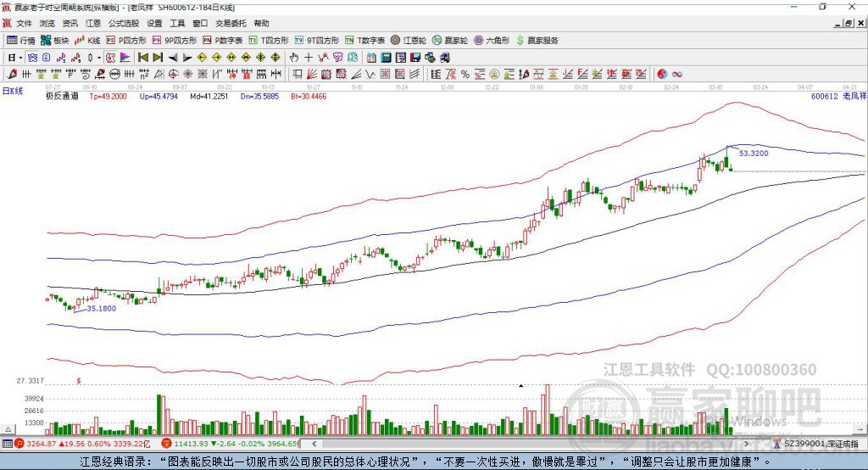Open the T数字表 tool

pos(364,41)
